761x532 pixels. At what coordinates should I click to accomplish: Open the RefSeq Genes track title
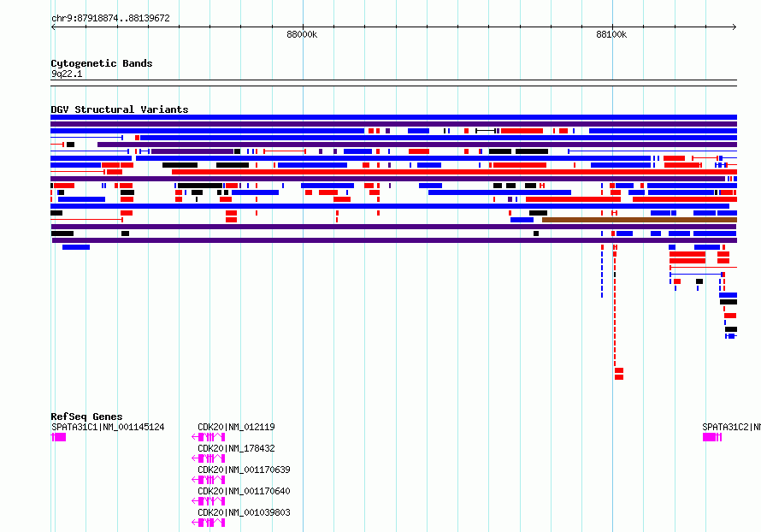coord(86,417)
